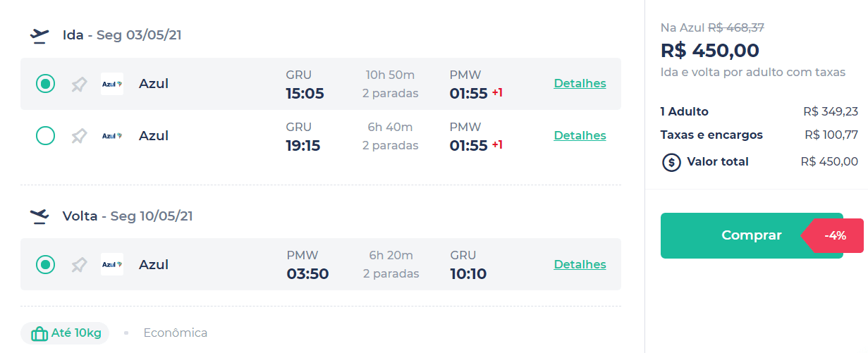Open Detalhes for the 15:05 flight
Screen dimensions: 868x353
point(580,83)
